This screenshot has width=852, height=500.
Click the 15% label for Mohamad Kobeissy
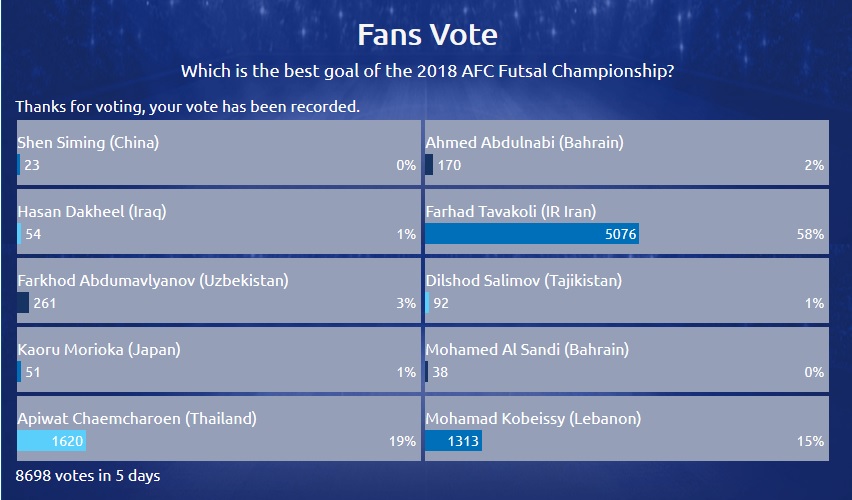point(810,441)
